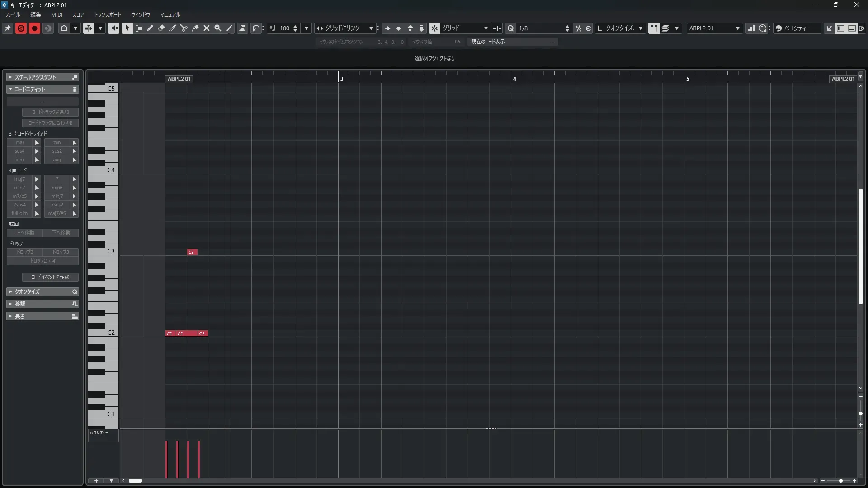Pick the Split scissors tool
Viewport: 868px width, 488px height.
pyautogui.click(x=184, y=28)
